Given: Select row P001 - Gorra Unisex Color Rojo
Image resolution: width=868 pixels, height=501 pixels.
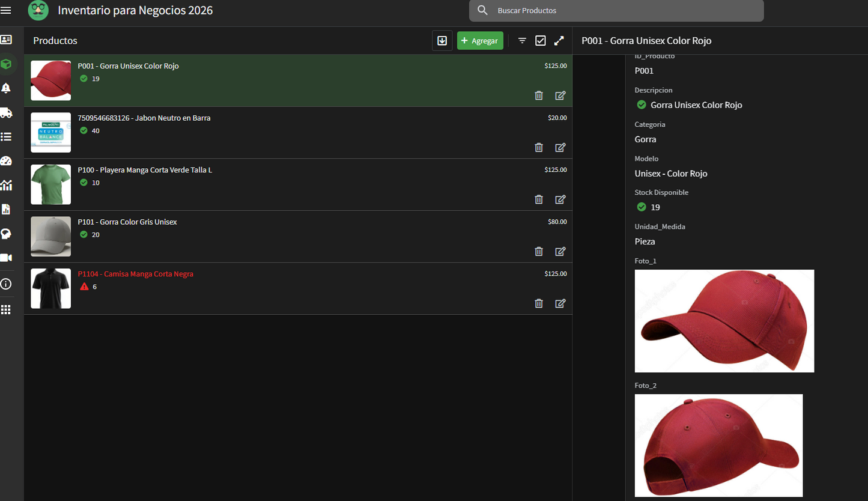Looking at the screenshot, I should (x=298, y=80).
